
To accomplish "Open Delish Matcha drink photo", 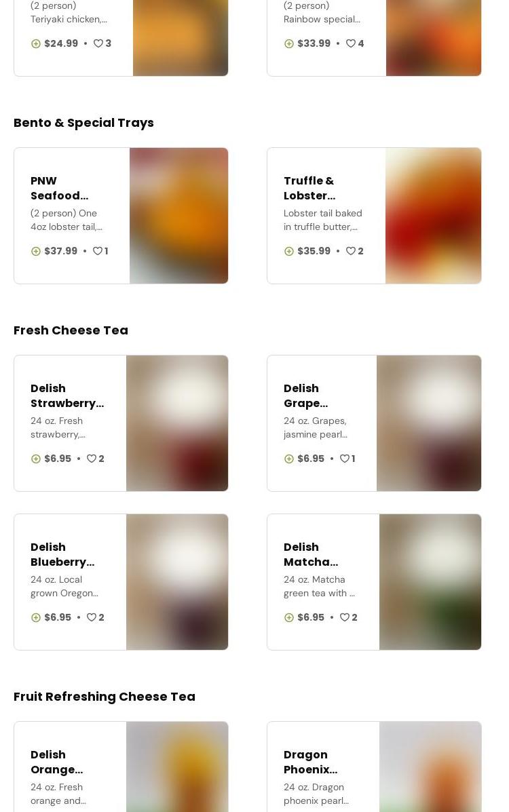I will 430,582.
